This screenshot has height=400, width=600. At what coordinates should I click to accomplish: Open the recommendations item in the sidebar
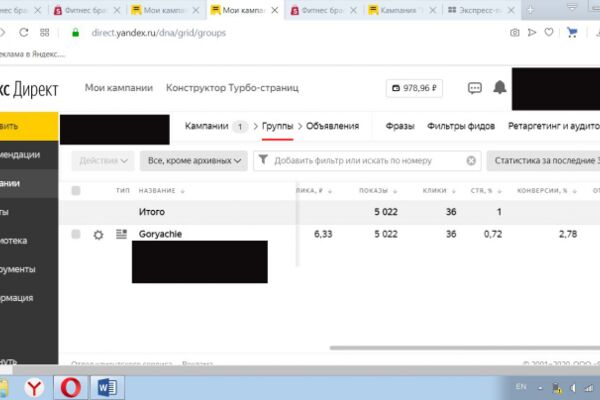[29, 155]
